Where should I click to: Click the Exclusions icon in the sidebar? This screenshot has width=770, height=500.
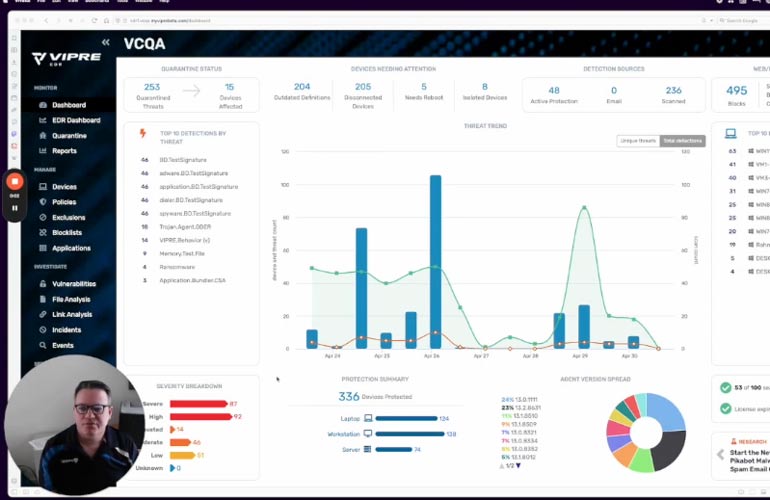click(43, 217)
